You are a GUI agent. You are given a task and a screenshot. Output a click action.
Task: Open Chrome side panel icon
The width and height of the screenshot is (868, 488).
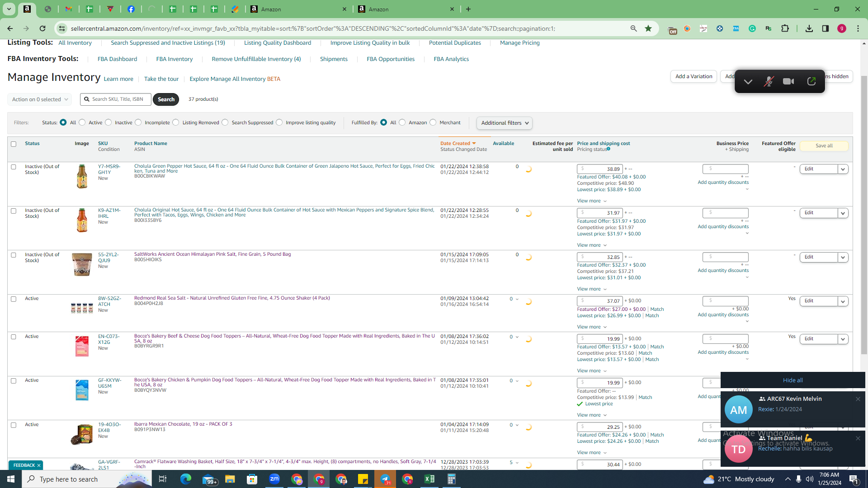click(826, 28)
